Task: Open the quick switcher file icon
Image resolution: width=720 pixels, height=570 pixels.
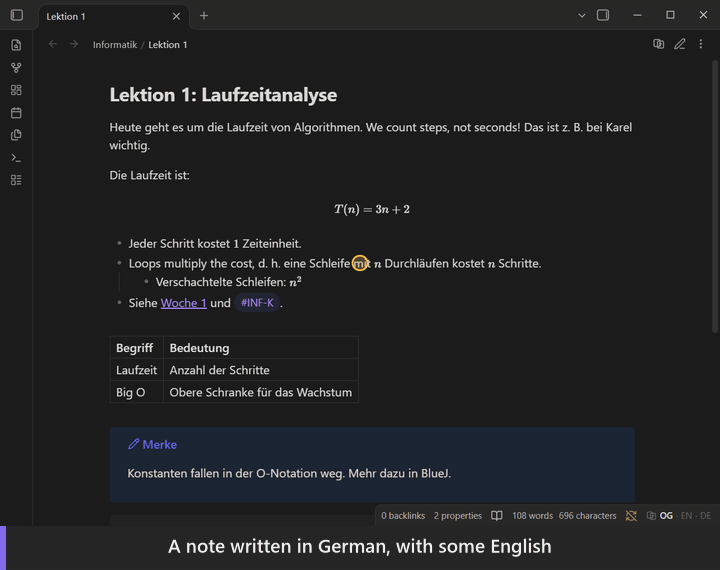Action: [16, 45]
